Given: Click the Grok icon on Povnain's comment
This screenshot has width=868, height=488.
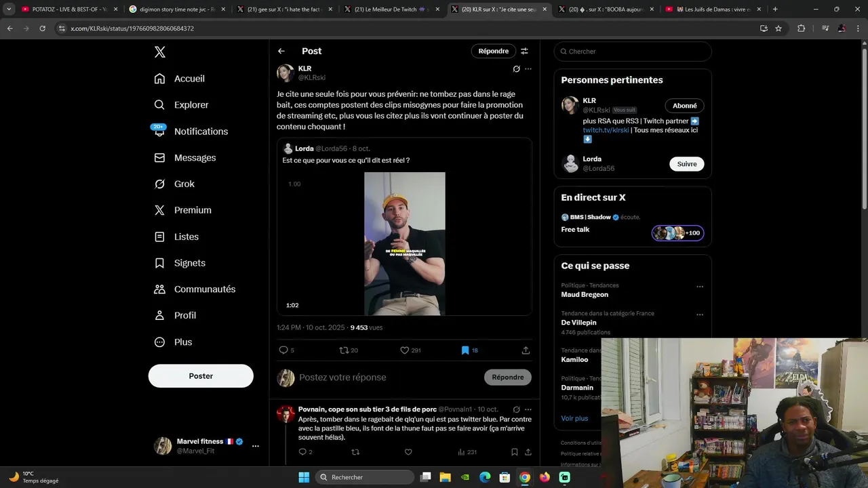Looking at the screenshot, I should click(516, 409).
